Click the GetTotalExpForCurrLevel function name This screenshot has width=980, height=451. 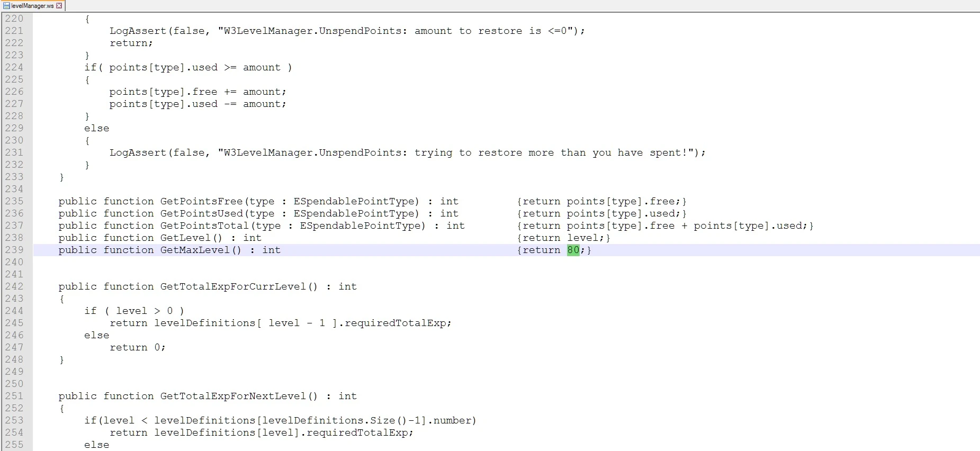233,286
